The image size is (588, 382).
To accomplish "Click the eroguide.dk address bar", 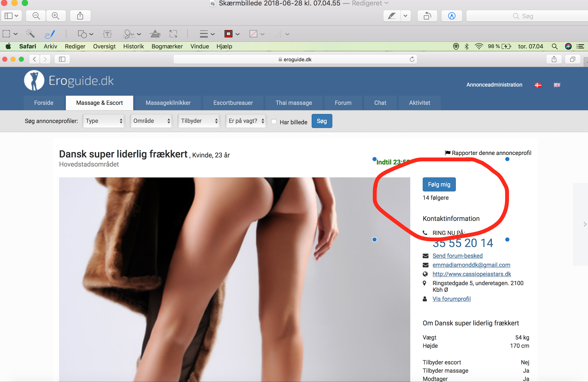I will pos(295,59).
